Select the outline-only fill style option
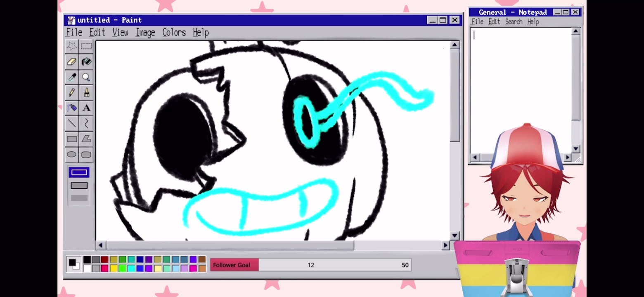644x297 pixels. coord(79,172)
